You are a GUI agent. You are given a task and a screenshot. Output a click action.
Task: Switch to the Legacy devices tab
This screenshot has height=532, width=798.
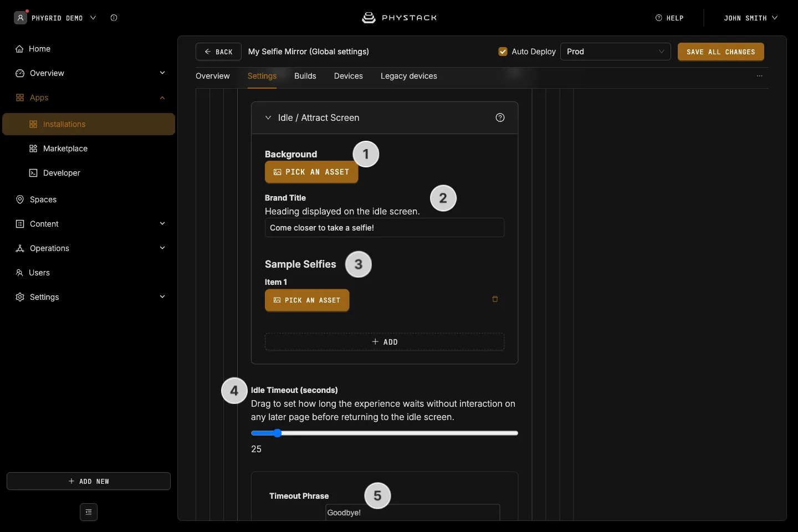(x=409, y=76)
